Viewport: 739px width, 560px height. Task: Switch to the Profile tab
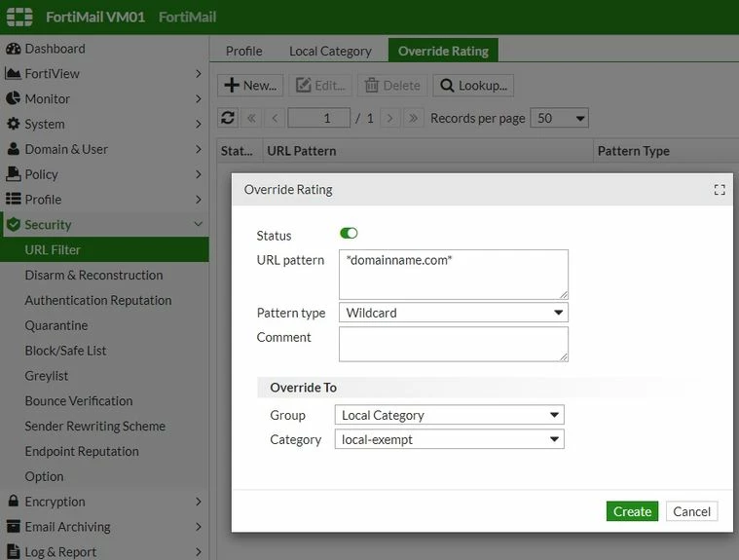244,51
